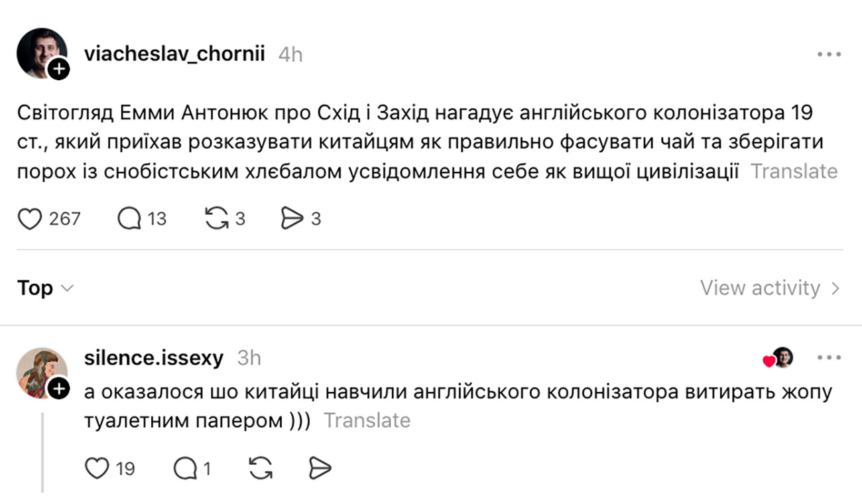Click the silence.issexy avatar picture
This screenshot has height=504, width=862.
pyautogui.click(x=40, y=370)
